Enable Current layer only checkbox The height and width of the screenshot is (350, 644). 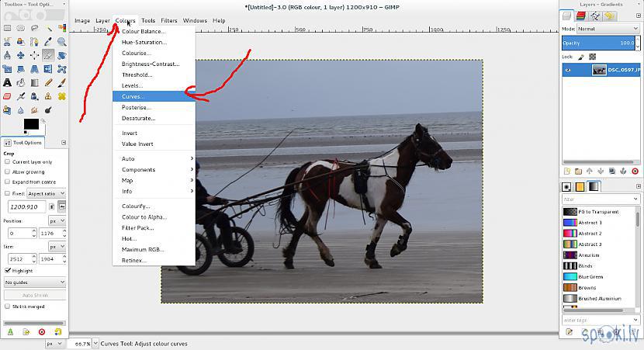click(8, 161)
